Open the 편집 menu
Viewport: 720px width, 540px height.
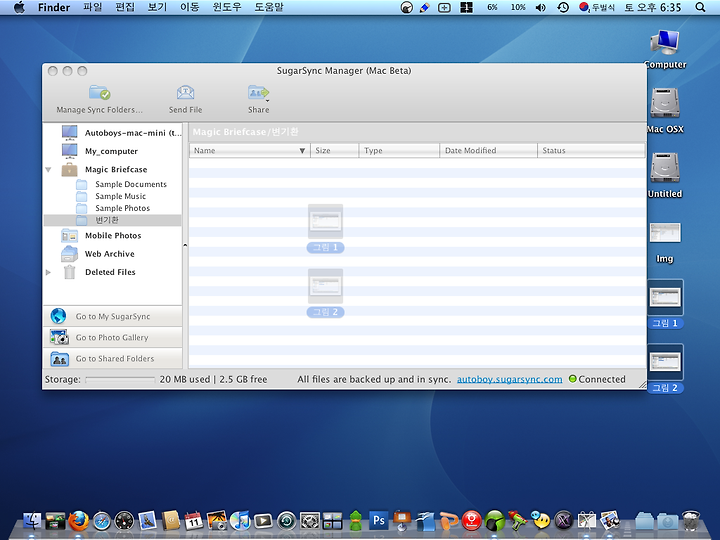coord(124,7)
